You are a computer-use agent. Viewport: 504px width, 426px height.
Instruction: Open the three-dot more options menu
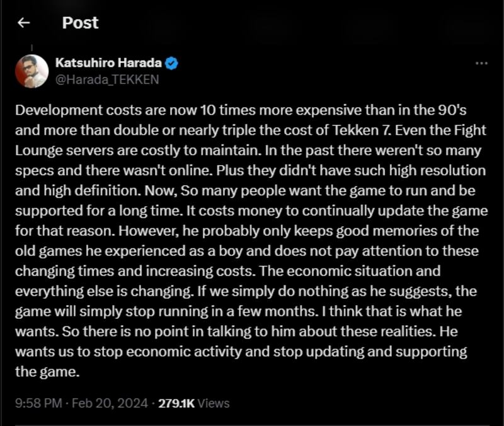click(481, 64)
